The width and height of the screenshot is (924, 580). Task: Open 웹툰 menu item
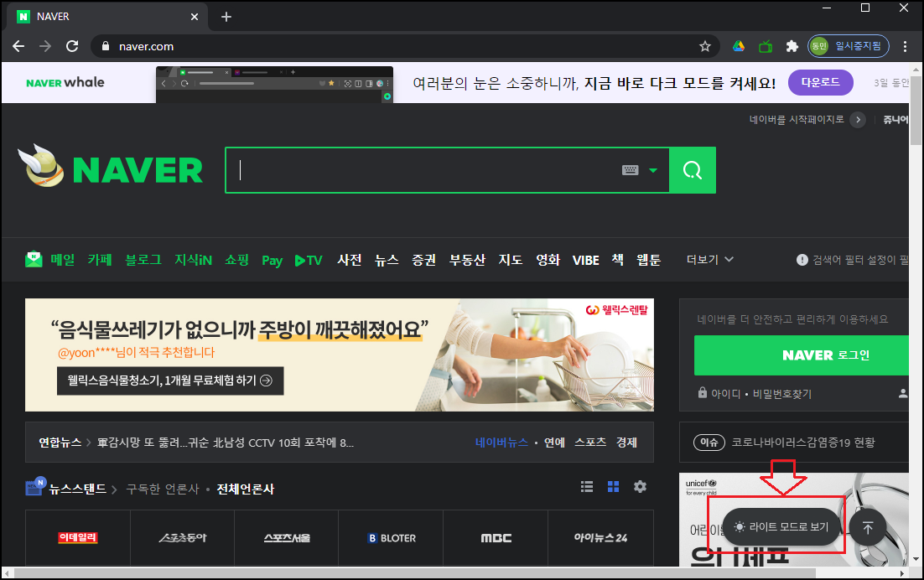click(649, 260)
